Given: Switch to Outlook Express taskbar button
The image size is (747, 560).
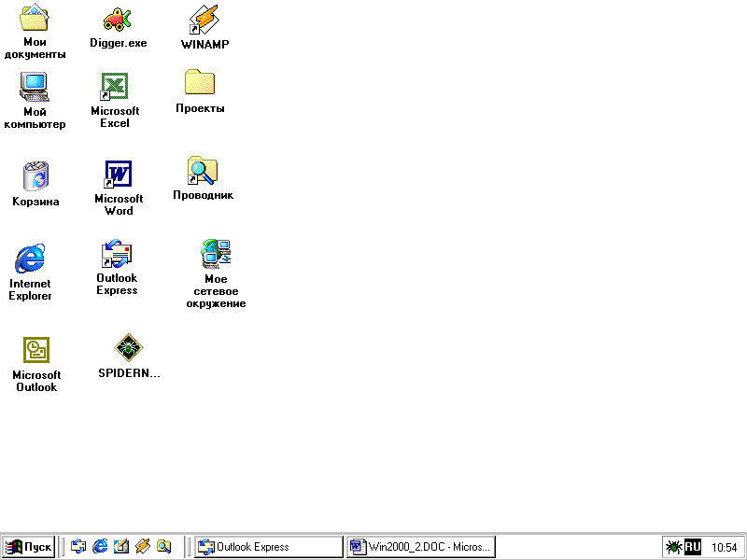Looking at the screenshot, I should 269,547.
